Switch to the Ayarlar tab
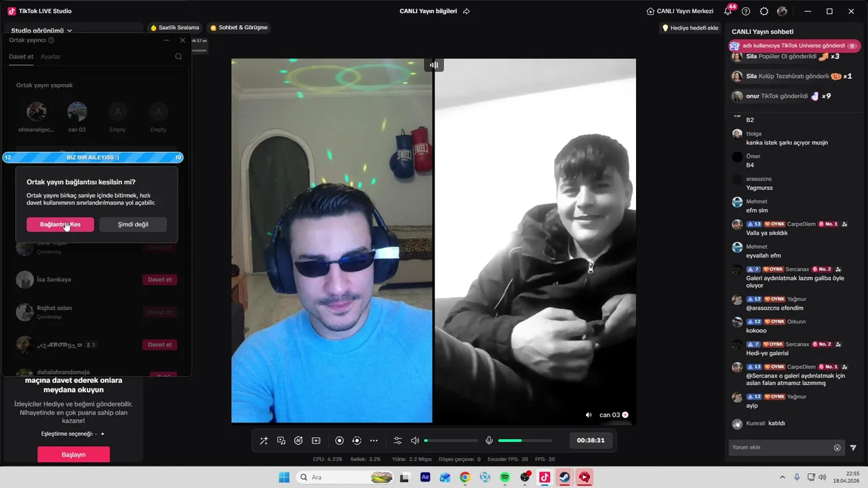The width and height of the screenshot is (868, 488). (x=51, y=56)
